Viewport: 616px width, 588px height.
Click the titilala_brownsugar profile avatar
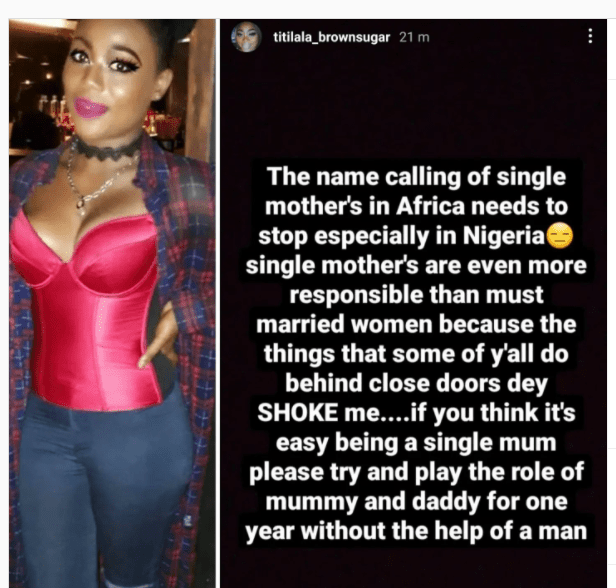(246, 37)
